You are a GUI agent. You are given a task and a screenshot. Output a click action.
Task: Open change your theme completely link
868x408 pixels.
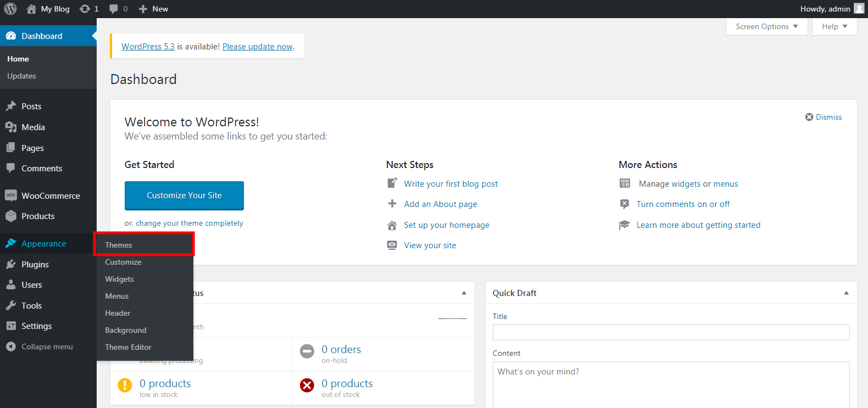click(x=190, y=223)
